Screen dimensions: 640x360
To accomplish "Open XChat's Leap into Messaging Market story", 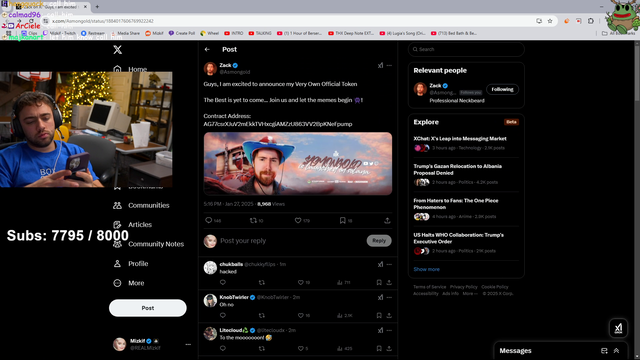I will click(460, 139).
